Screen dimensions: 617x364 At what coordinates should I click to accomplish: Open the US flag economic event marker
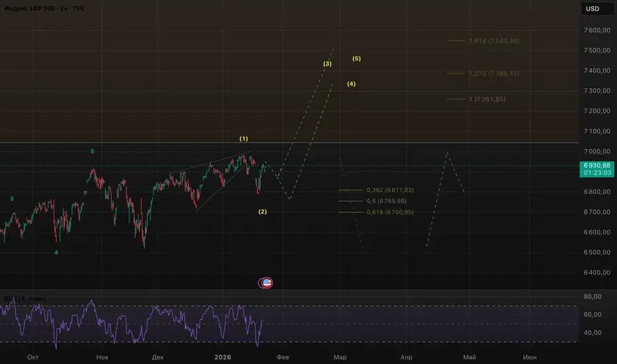coord(267,283)
